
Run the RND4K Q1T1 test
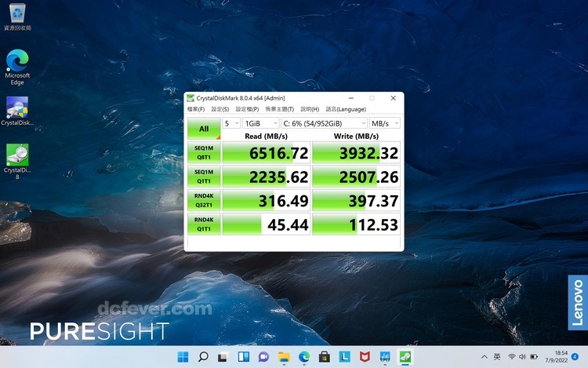(x=204, y=224)
